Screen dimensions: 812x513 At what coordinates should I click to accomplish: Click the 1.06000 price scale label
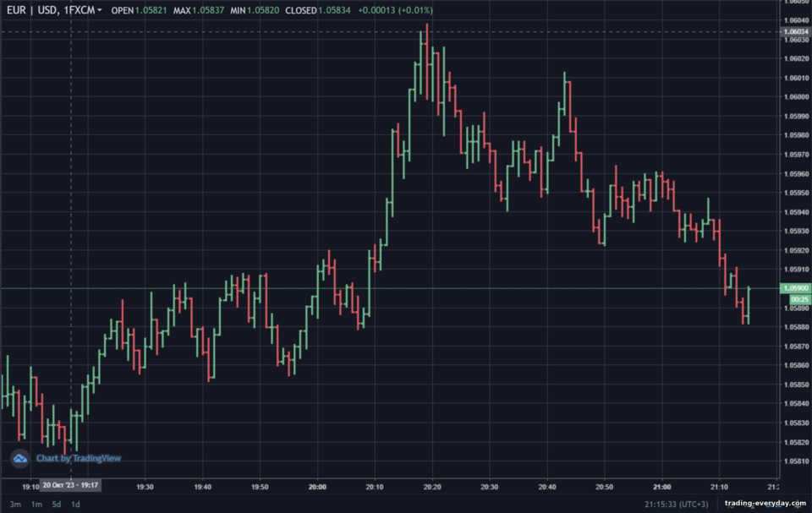click(796, 97)
